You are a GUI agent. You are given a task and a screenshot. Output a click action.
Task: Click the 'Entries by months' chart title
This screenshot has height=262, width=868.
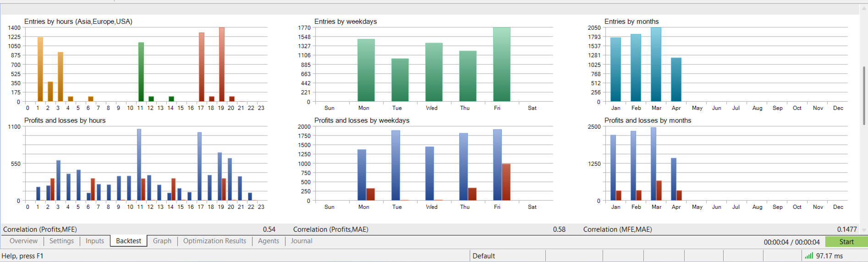[x=632, y=22]
